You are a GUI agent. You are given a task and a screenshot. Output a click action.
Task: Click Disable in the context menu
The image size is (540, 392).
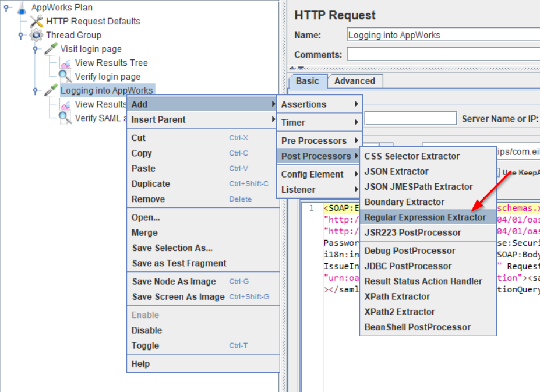[x=147, y=330]
